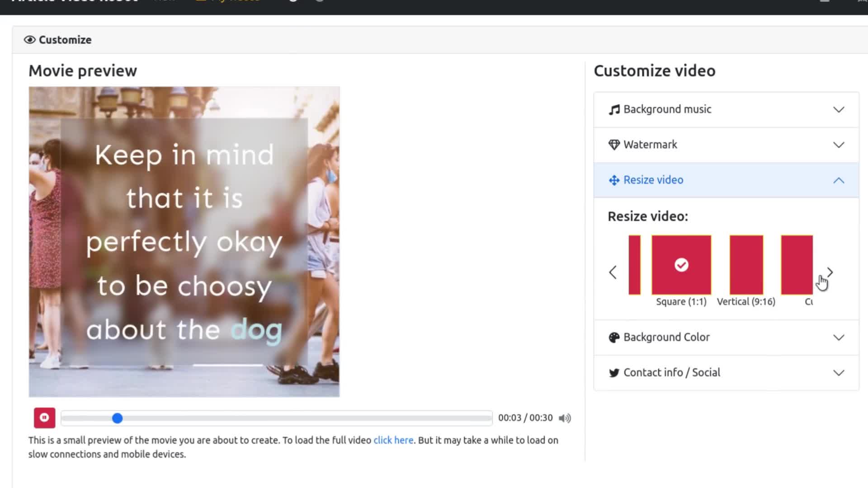Click the Customize eye/preview icon

pos(28,39)
